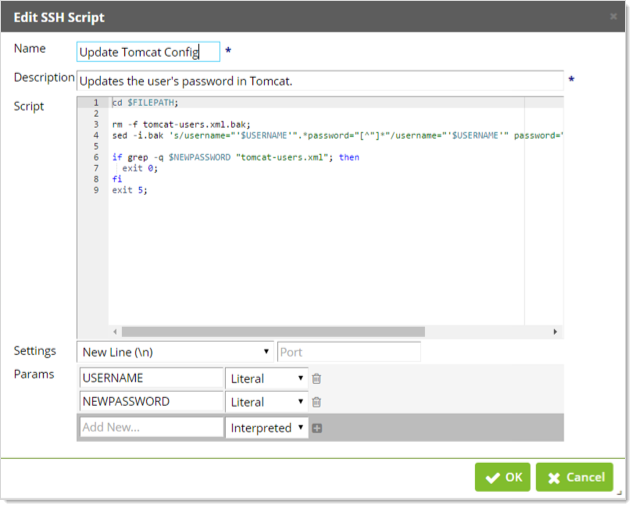Expand the USERNAME Literal type dropdown
Image resolution: width=634 pixels, height=508 pixels.
tap(267, 378)
